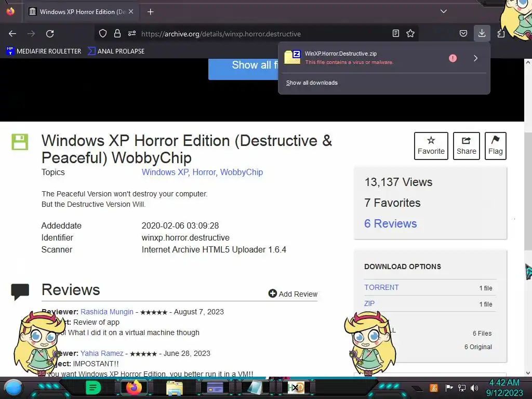Open the HxD hex editor taskbar icon
Screen dimensions: 532x399
pos(296,388)
